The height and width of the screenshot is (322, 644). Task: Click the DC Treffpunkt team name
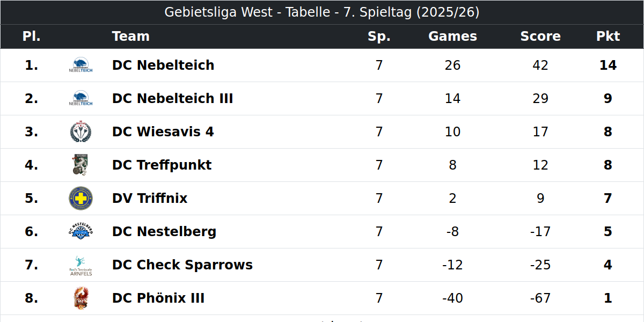tap(162, 165)
